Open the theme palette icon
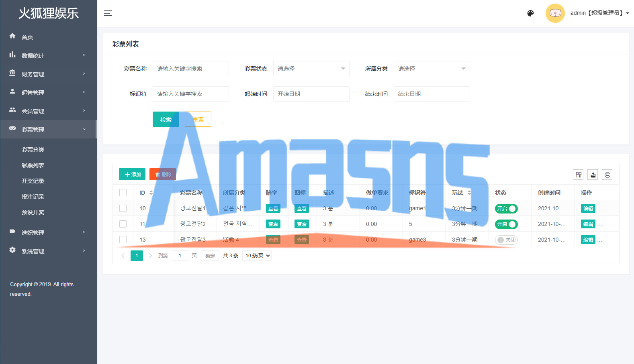Screen dimensions: 634x364 [530, 13]
